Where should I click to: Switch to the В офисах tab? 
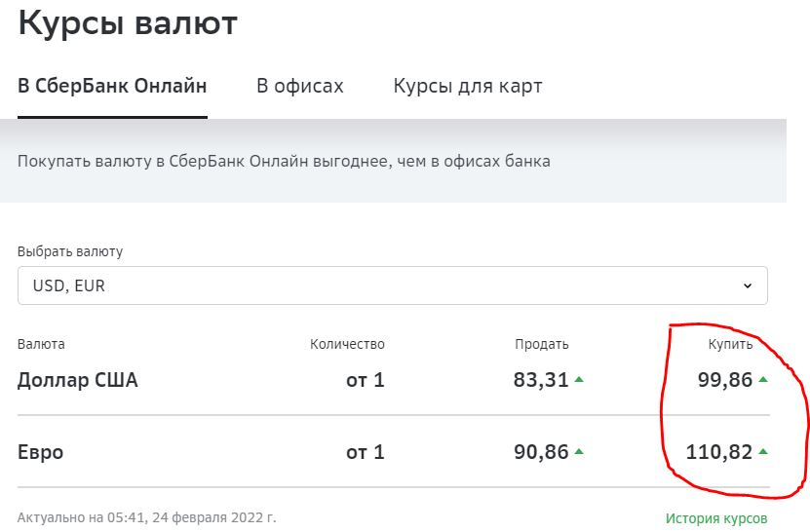(300, 86)
